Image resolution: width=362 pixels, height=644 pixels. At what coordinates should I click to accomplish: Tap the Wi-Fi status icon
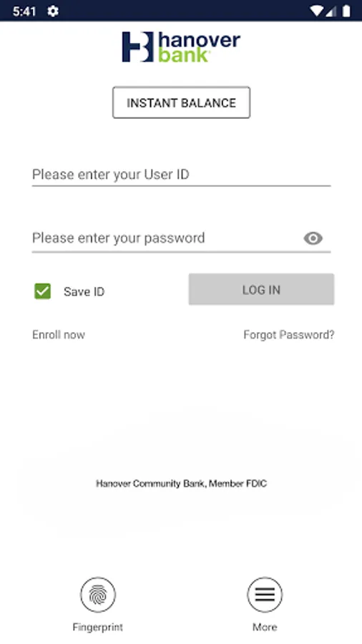pos(316,11)
